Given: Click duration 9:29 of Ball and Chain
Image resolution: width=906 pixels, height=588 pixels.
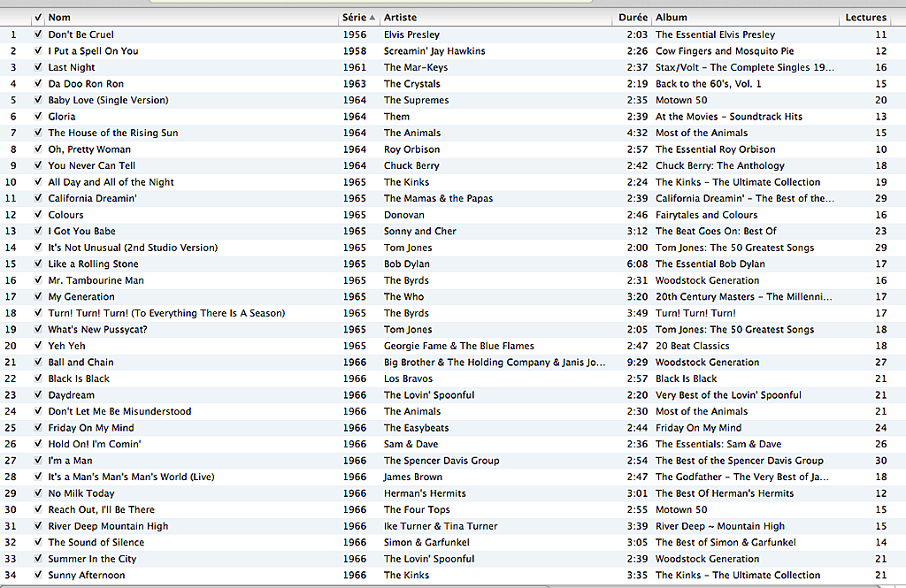Looking at the screenshot, I should coord(637,363).
